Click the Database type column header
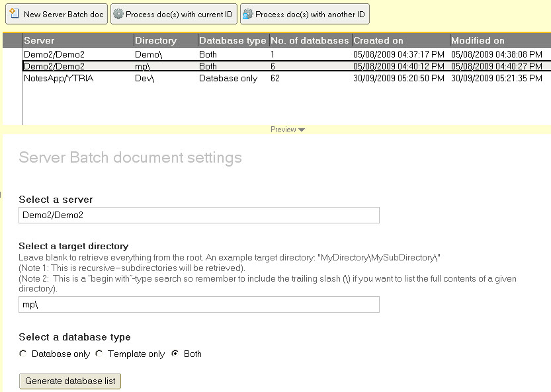The image size is (551, 392). [233, 40]
